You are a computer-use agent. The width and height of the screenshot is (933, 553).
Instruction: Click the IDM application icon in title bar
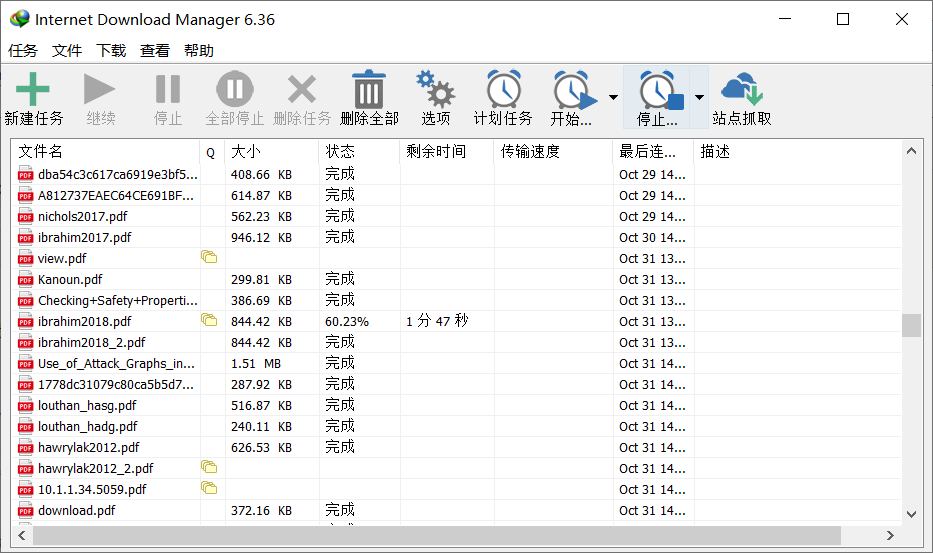[x=20, y=19]
